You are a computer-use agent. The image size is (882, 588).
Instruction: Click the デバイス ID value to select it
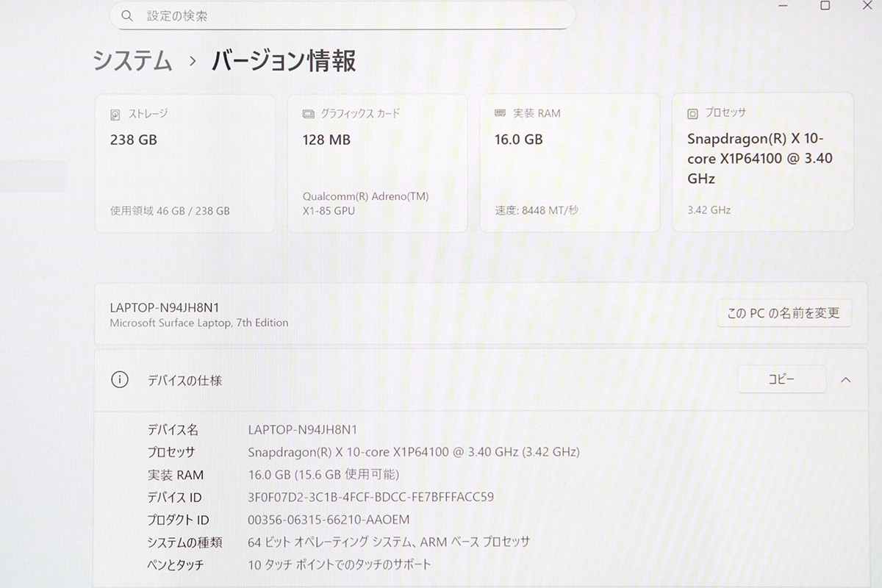(x=372, y=497)
